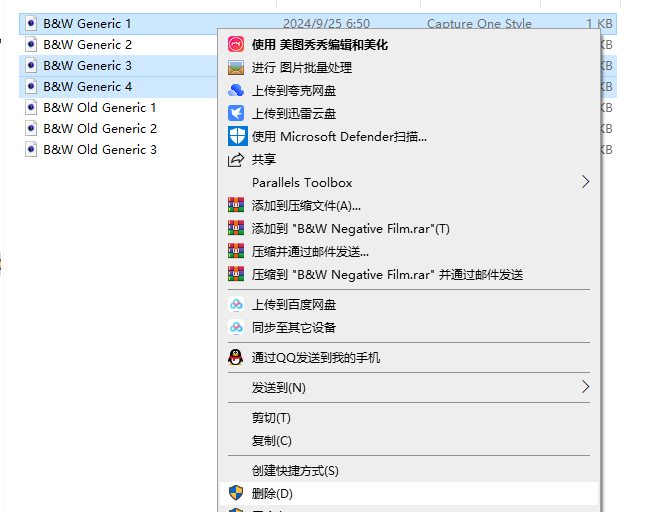This screenshot has width=646, height=512.
Task: Select the B&W Generic 2 file
Action: tap(88, 44)
